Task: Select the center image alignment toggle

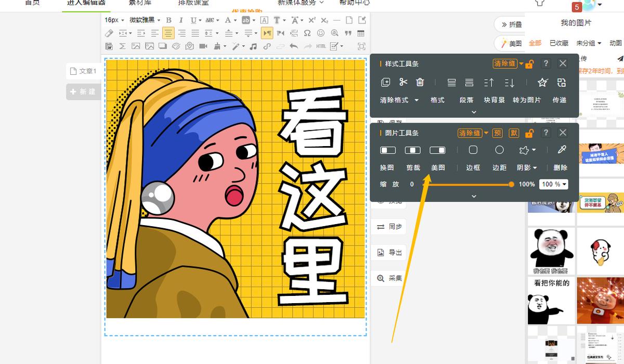Action: [x=412, y=150]
